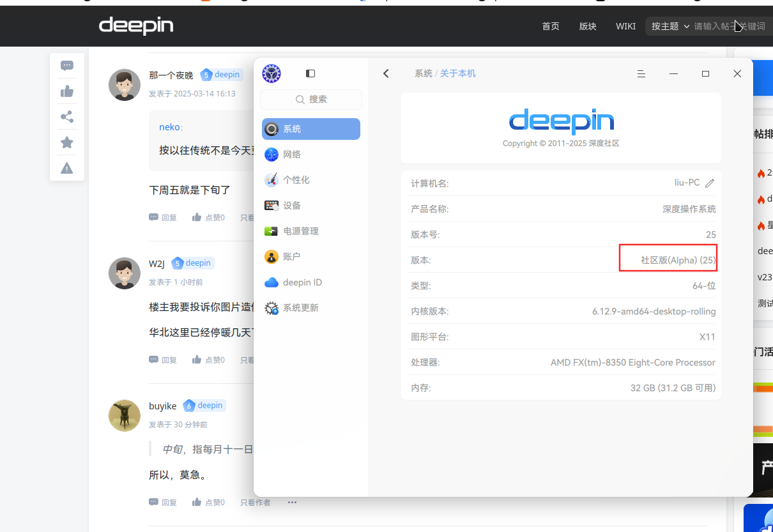The image size is (773, 532).
Task: Click the quoted name neko
Action: (169, 127)
